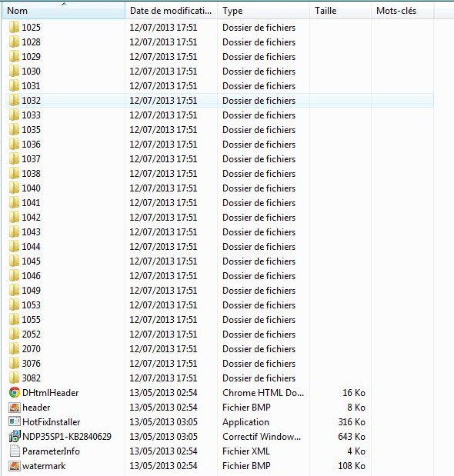Select folder named 2052
The image size is (454, 476).
(x=31, y=335)
